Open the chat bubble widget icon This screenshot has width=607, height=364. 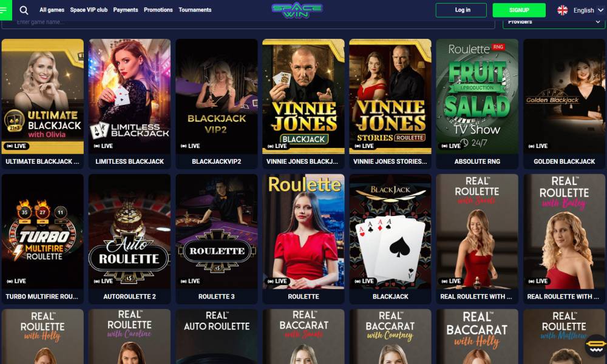pos(596,345)
